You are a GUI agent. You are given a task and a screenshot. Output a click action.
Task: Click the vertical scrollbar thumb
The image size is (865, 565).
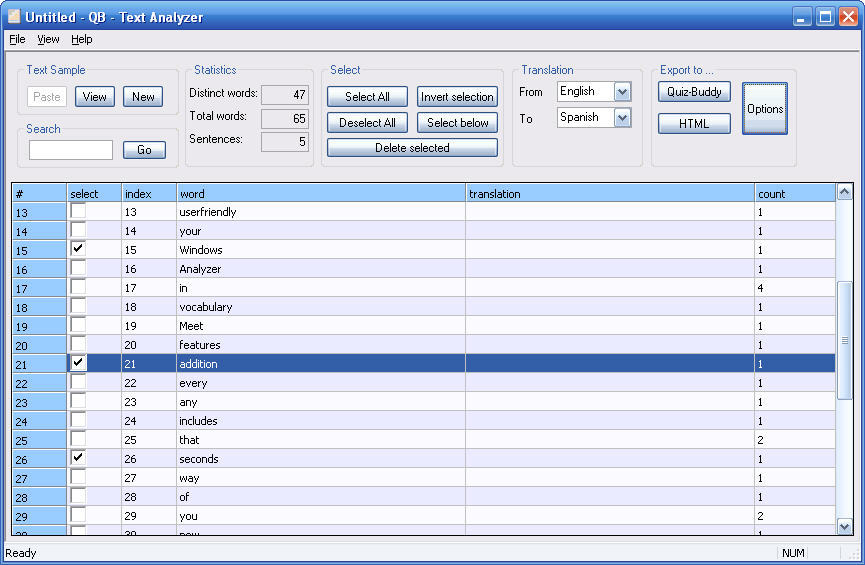(844, 340)
